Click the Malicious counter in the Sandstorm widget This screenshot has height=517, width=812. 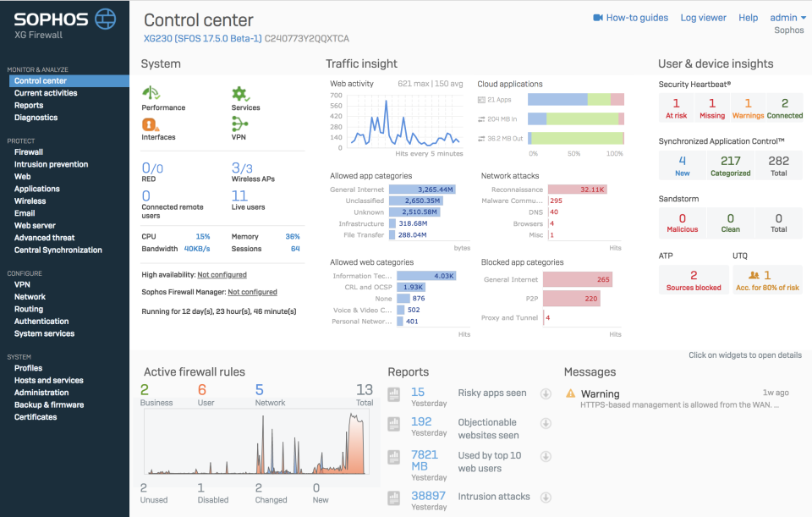pyautogui.click(x=682, y=223)
